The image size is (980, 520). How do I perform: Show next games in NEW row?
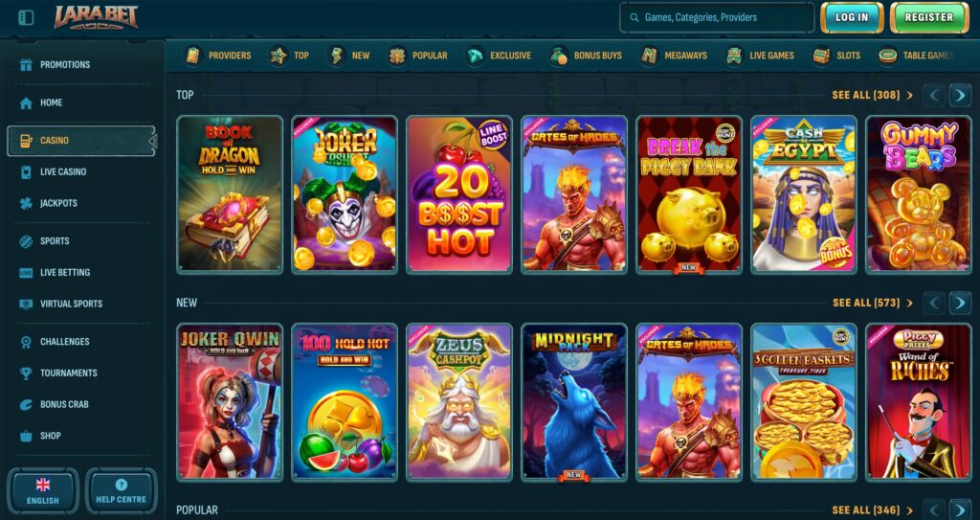(960, 303)
